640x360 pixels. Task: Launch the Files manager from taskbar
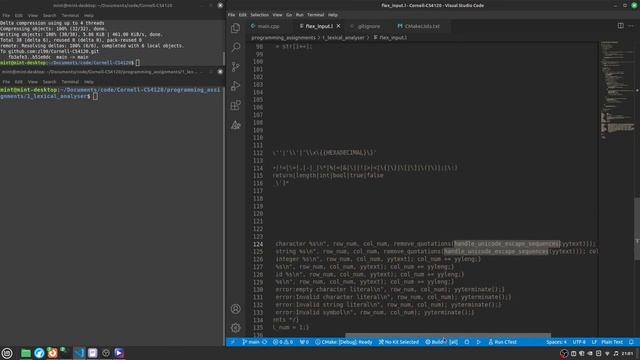click(26, 353)
